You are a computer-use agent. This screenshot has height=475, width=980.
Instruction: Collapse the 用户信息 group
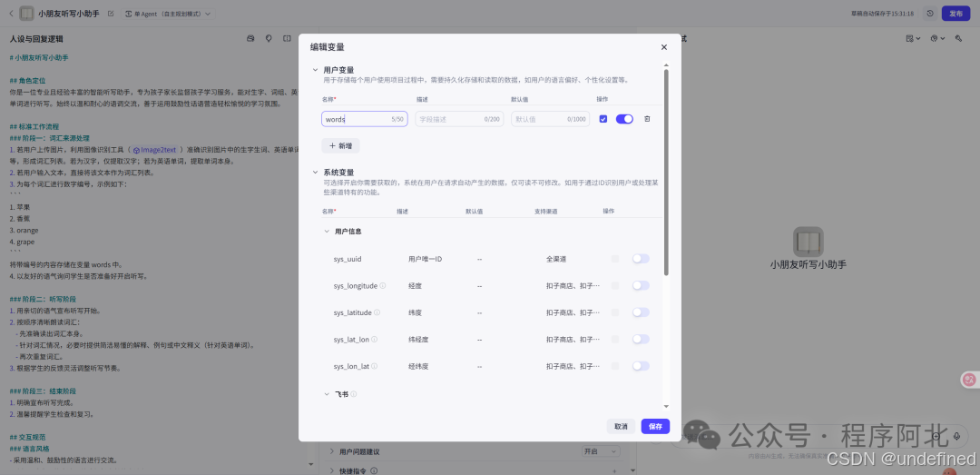point(327,231)
